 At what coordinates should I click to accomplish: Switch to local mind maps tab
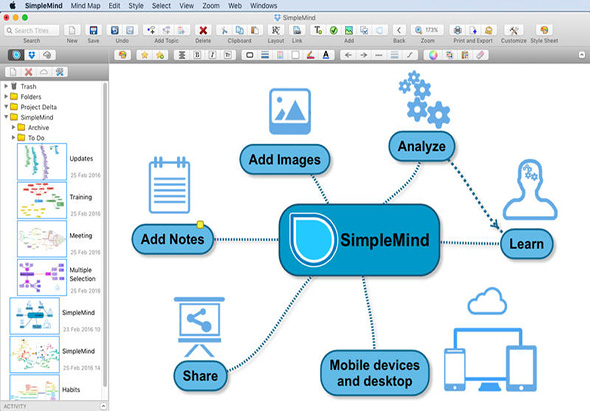[16, 55]
